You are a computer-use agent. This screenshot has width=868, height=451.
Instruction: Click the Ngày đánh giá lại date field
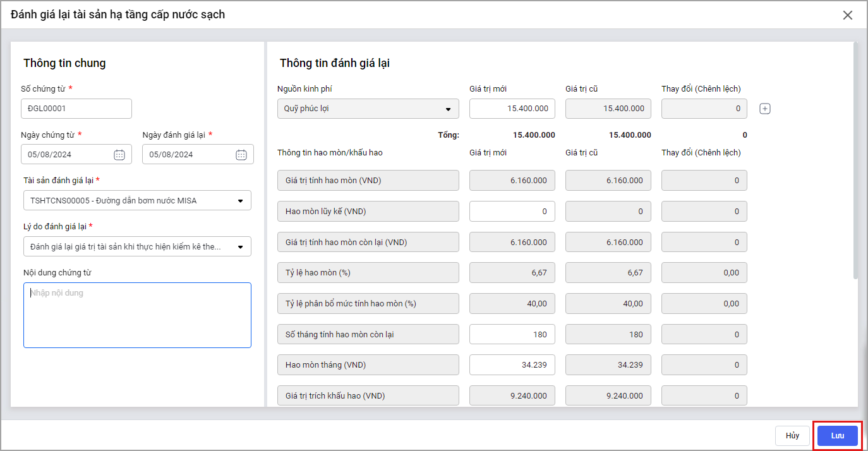(188, 155)
